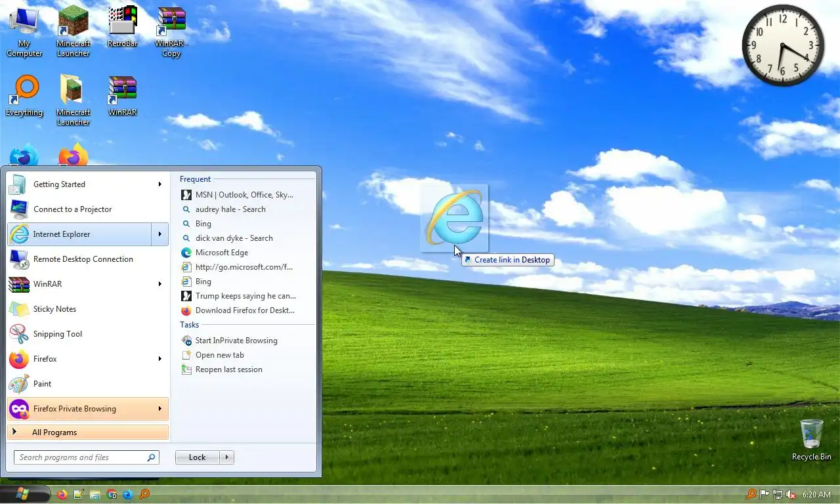Open Remote Desktop Connection from Start menu
This screenshot has width=840, height=504.
(88, 259)
